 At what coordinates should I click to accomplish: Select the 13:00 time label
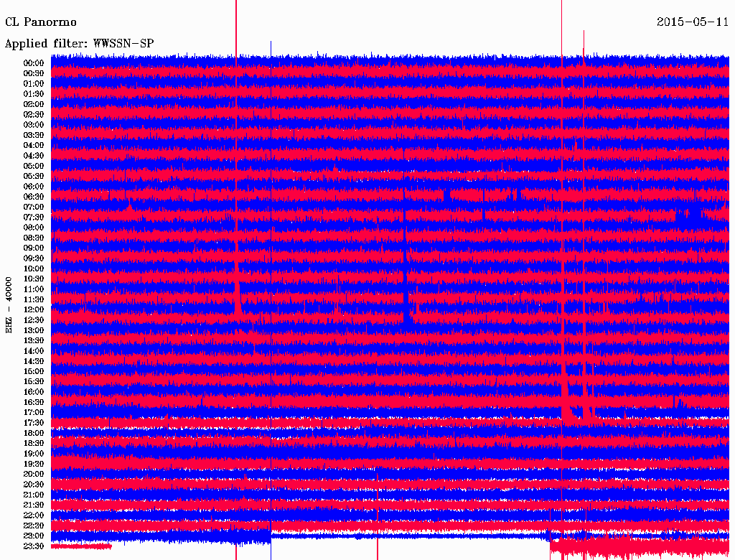[x=34, y=330]
